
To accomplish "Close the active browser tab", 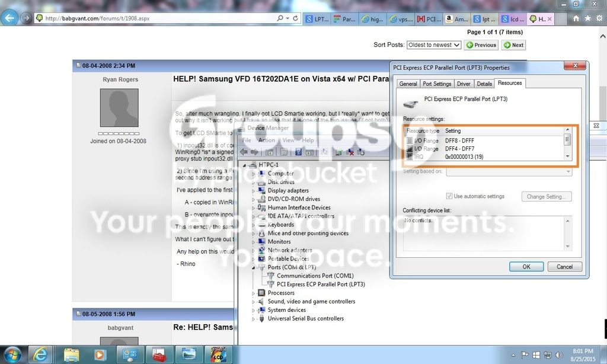I will pyautogui.click(x=550, y=18).
